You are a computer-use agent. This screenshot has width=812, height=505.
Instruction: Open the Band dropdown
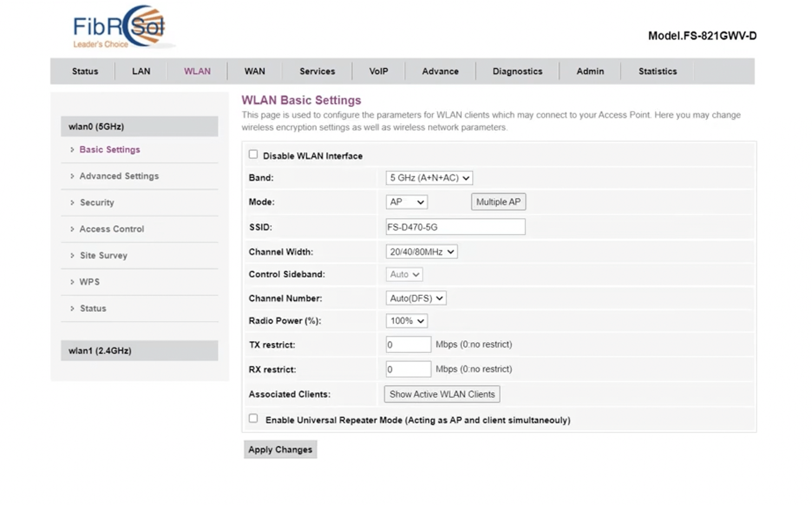point(429,178)
